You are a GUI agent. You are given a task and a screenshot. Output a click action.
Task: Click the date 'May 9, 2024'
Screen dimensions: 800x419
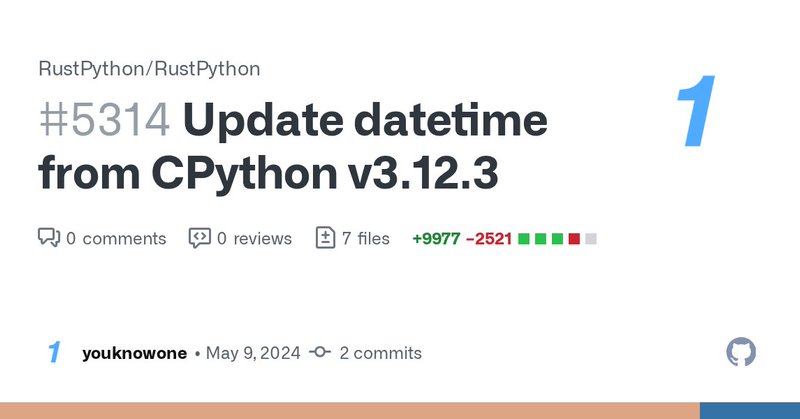tap(253, 353)
